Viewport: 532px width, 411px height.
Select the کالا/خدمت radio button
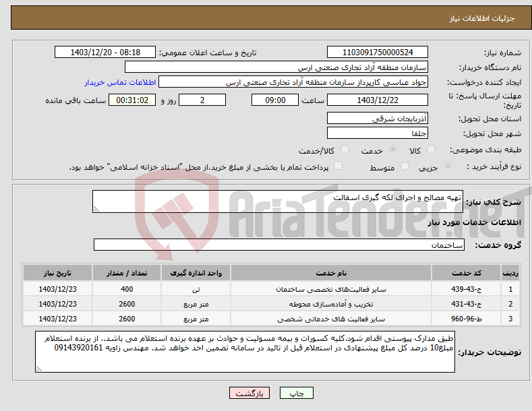coord(345,149)
